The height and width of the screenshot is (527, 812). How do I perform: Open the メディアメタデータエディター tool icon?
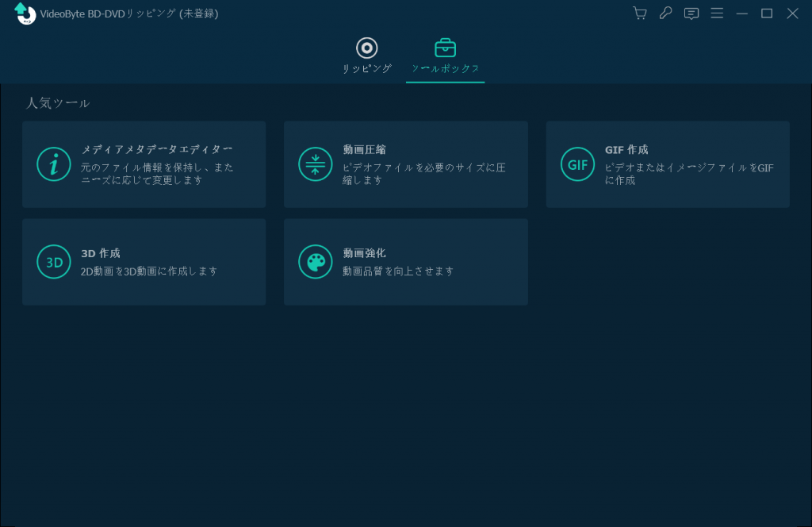click(54, 163)
